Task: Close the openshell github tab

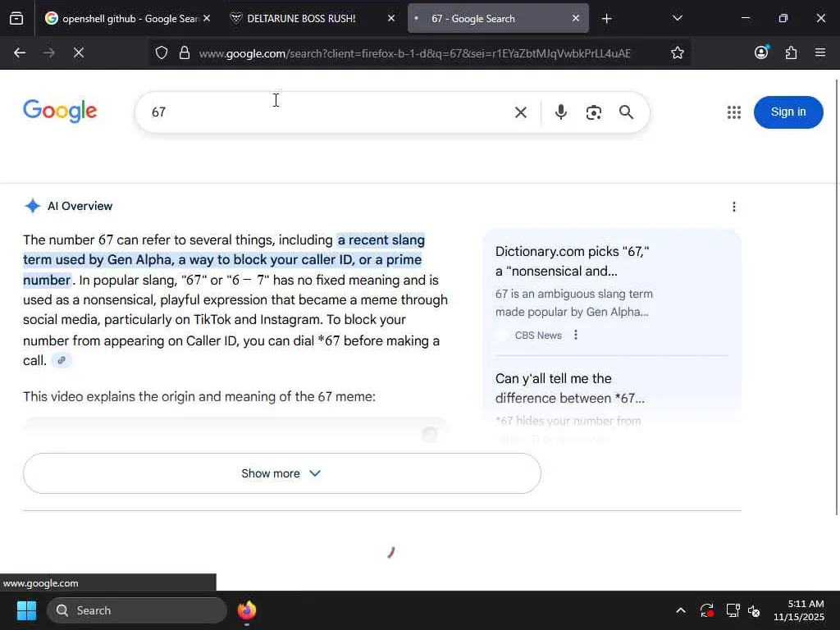Action: click(x=206, y=19)
